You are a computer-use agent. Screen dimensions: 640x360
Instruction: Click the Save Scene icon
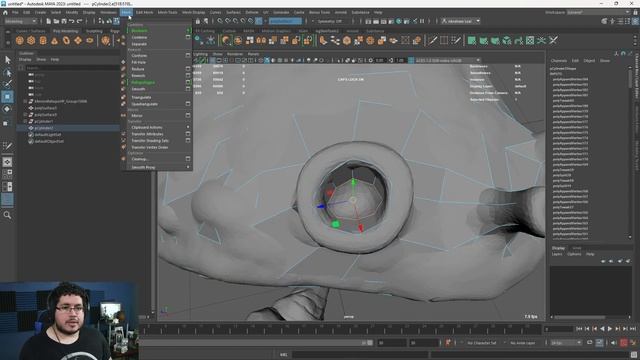(64, 21)
